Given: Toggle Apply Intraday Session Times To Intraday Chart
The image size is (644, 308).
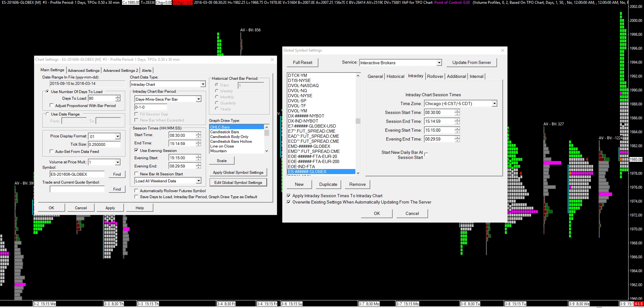Looking at the screenshot, I should click(289, 196).
